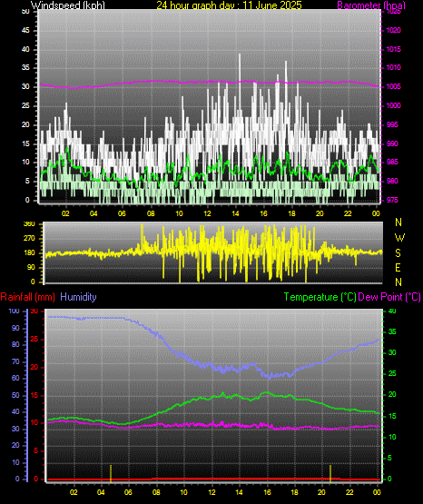Click the yellow marker near 04:40 on rainfall graph
Viewport: 423px width, 504px height.
(x=111, y=473)
